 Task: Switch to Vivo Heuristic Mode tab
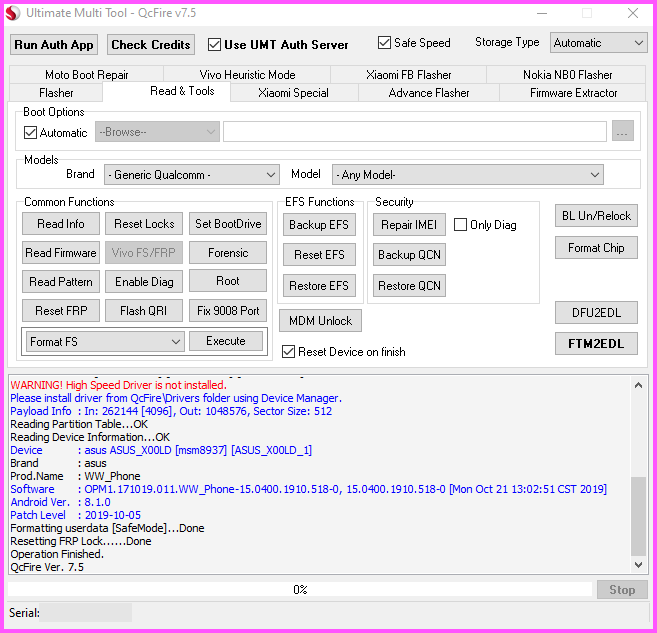[247, 75]
